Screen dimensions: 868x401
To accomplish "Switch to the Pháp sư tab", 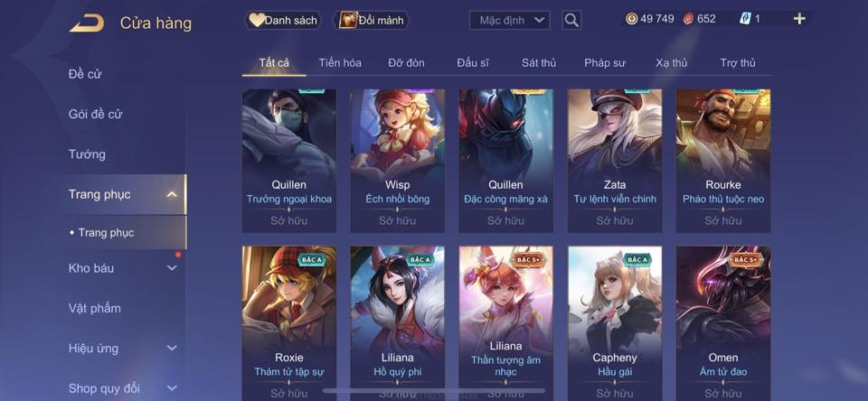I will [605, 63].
